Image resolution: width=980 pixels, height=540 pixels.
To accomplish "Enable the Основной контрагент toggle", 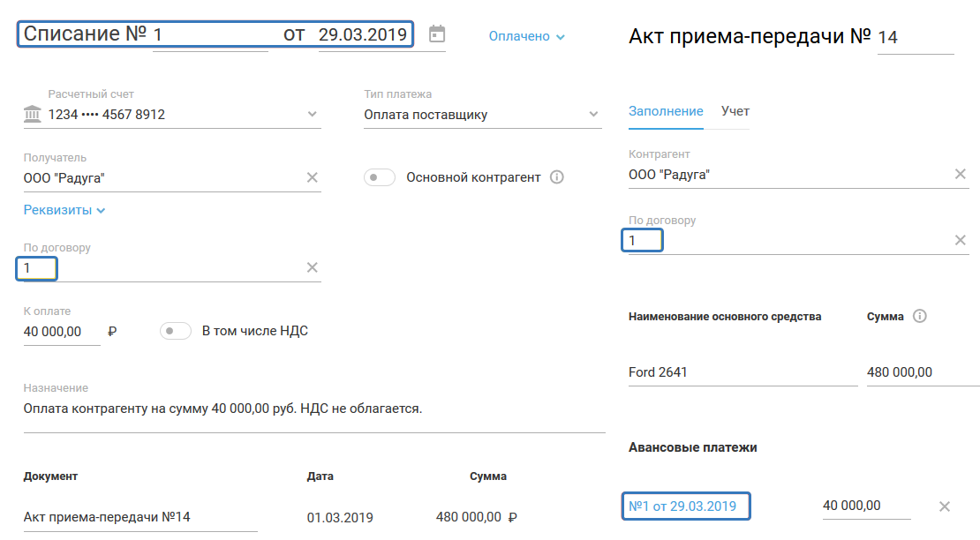I will [x=380, y=177].
